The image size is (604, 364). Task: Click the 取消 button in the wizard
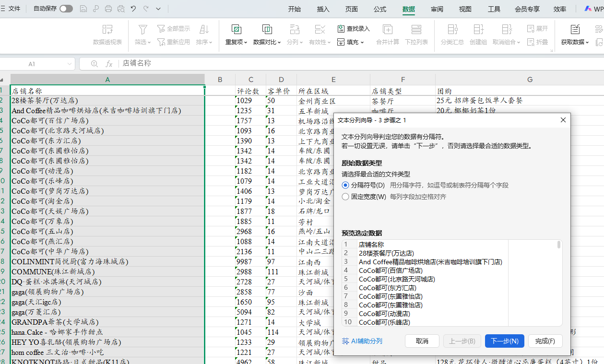point(422,341)
